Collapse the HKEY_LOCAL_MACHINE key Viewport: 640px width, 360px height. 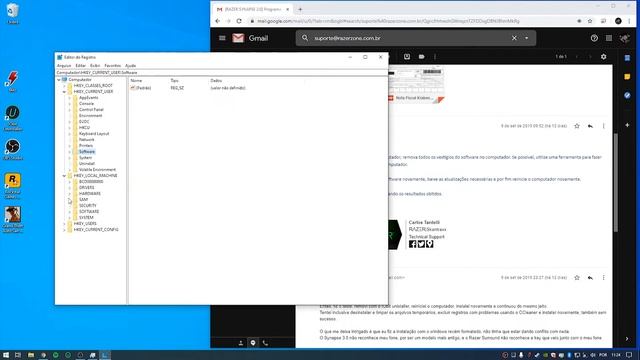pos(64,176)
